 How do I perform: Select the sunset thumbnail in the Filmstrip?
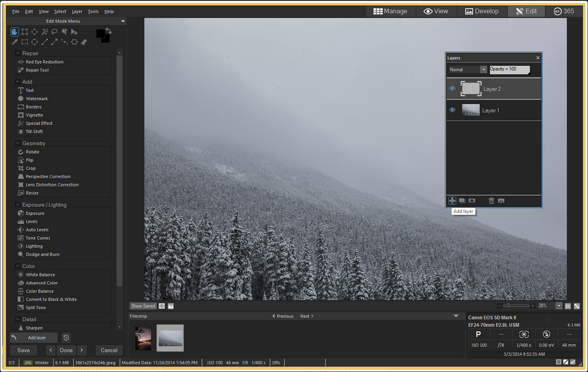pos(143,338)
